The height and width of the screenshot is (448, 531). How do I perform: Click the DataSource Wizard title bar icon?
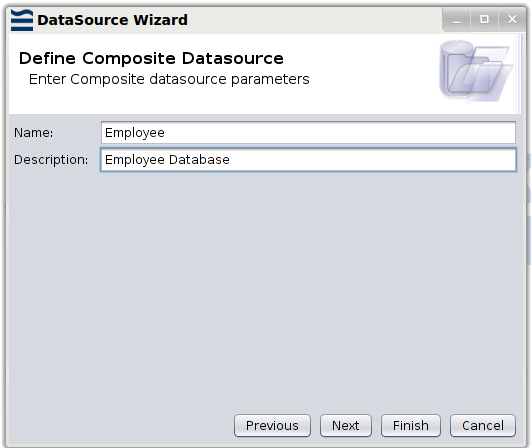point(22,20)
